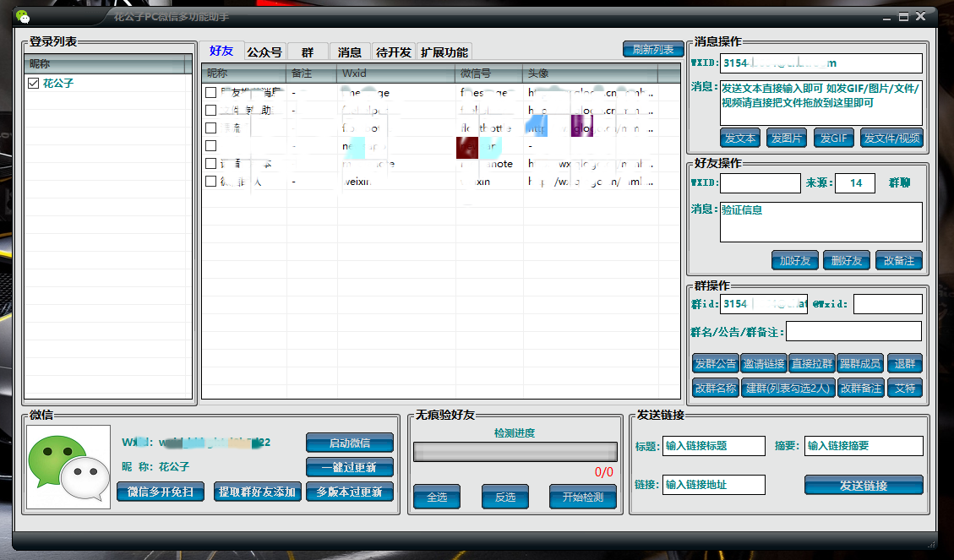The image size is (954, 560).
Task: Click the 发文本 button
Action: click(x=740, y=138)
